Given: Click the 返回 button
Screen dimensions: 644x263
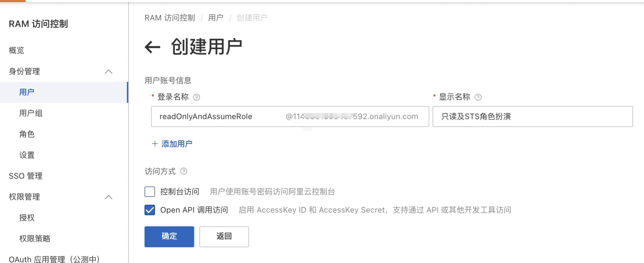Looking at the screenshot, I should pyautogui.click(x=224, y=236).
